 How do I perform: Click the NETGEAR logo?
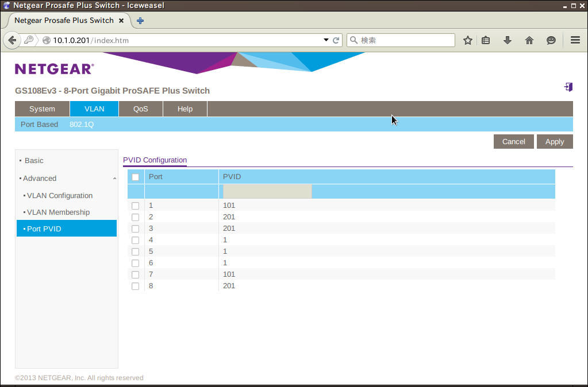tap(55, 69)
